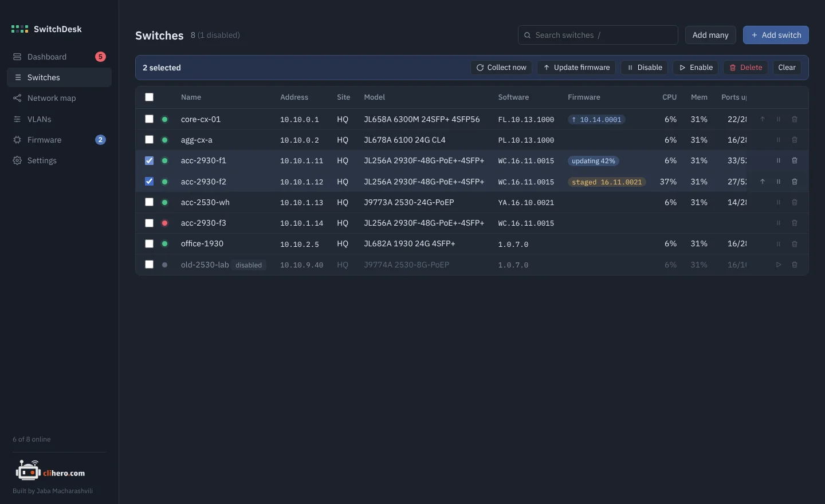Screen dimensions: 825x504
Task: Disable selected switches from the selection bar
Action: (x=645, y=68)
